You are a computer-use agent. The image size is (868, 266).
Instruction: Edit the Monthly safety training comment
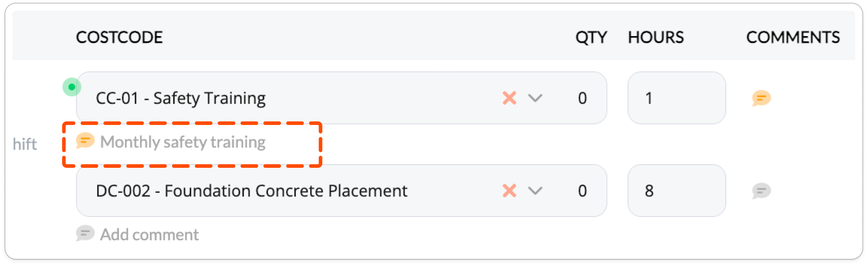coord(183,142)
